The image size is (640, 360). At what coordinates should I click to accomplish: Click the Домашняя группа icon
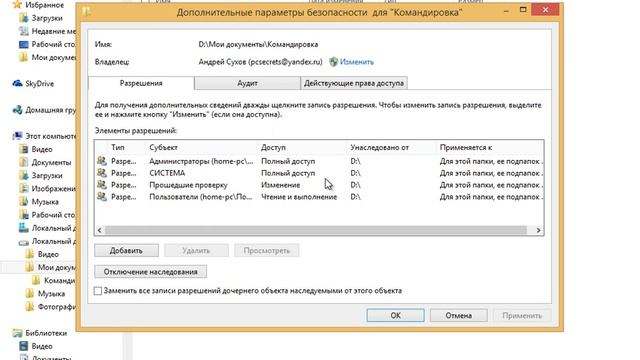[17, 110]
